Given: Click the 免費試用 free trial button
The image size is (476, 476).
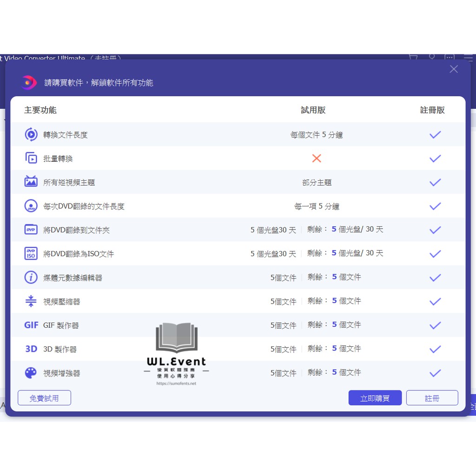Looking at the screenshot, I should 44,398.
